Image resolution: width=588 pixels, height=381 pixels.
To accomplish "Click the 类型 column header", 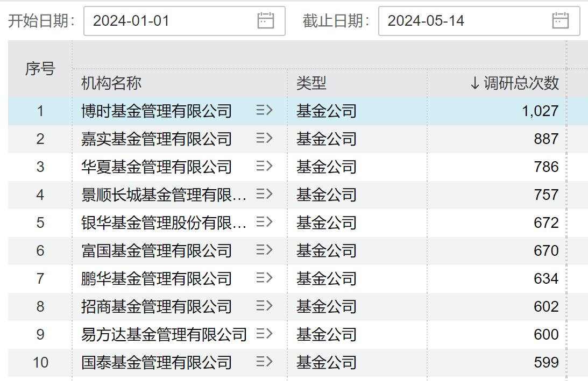I will [x=311, y=83].
